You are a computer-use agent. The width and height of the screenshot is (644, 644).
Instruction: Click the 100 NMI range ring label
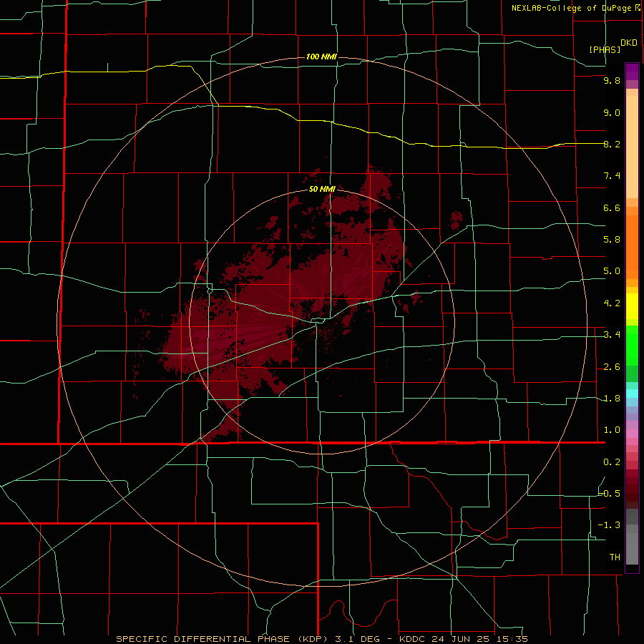coord(321,57)
